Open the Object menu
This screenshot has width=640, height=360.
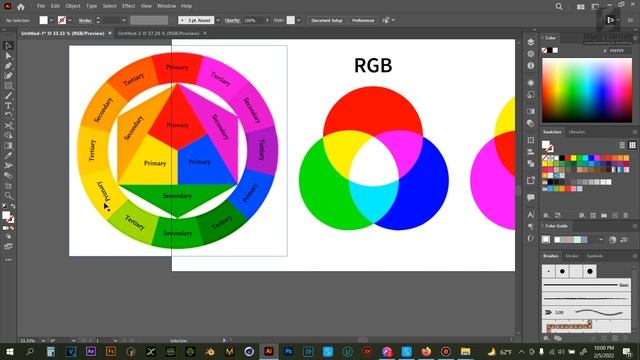coord(73,6)
